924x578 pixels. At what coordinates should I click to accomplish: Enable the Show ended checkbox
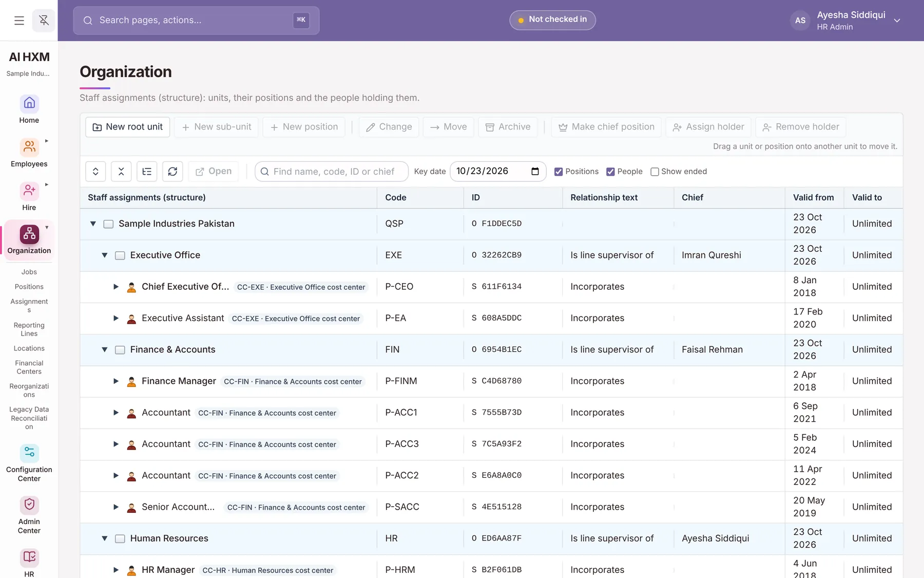(654, 172)
